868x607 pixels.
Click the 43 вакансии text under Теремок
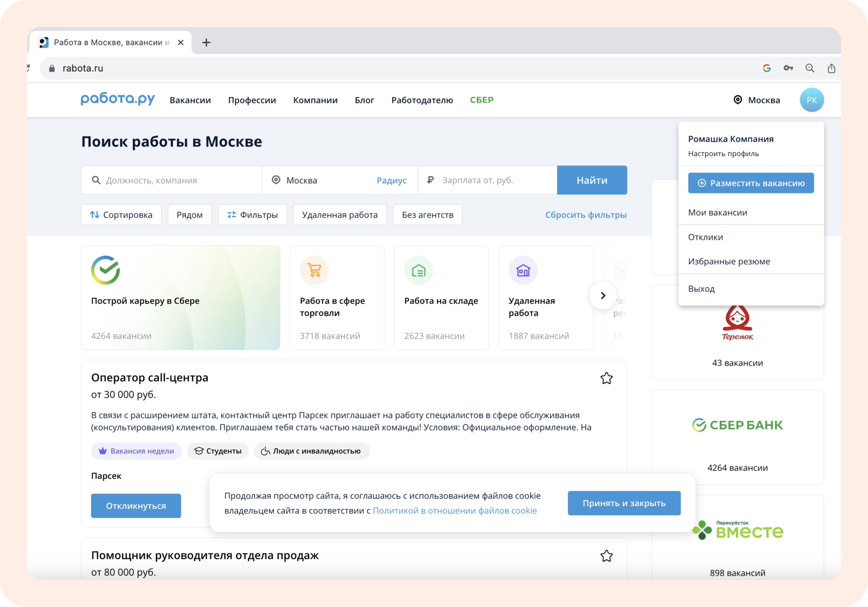pos(737,363)
